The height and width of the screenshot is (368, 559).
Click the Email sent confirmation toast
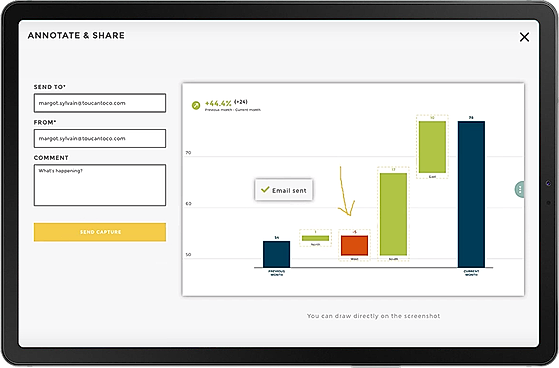[x=284, y=190]
